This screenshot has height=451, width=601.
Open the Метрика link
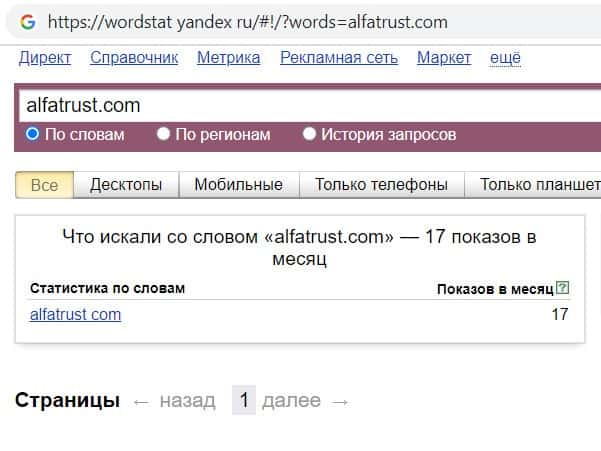click(x=228, y=58)
